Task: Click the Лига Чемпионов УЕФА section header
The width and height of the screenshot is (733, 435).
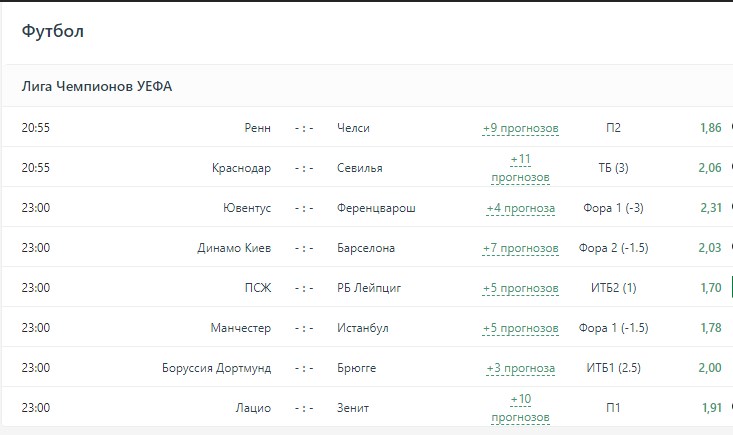Action: [x=97, y=87]
